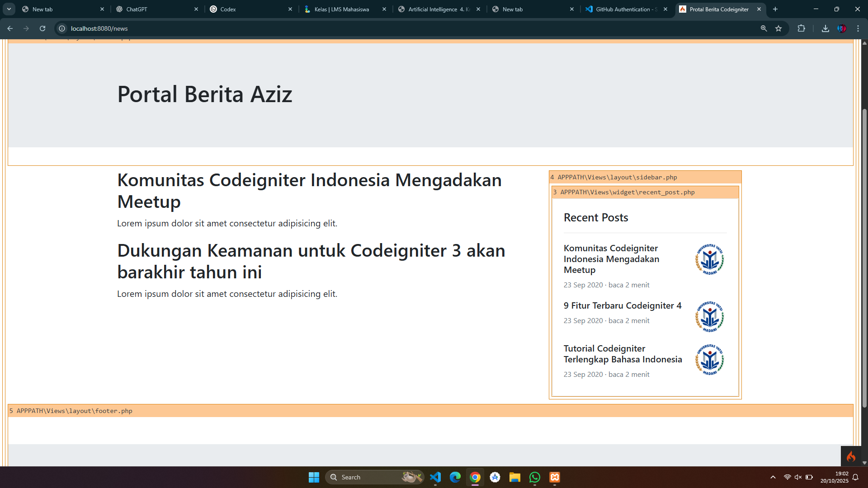The height and width of the screenshot is (488, 868).
Task: Open the '9 Fitur Terbaru Codeigniter 4' post
Action: coord(622,306)
